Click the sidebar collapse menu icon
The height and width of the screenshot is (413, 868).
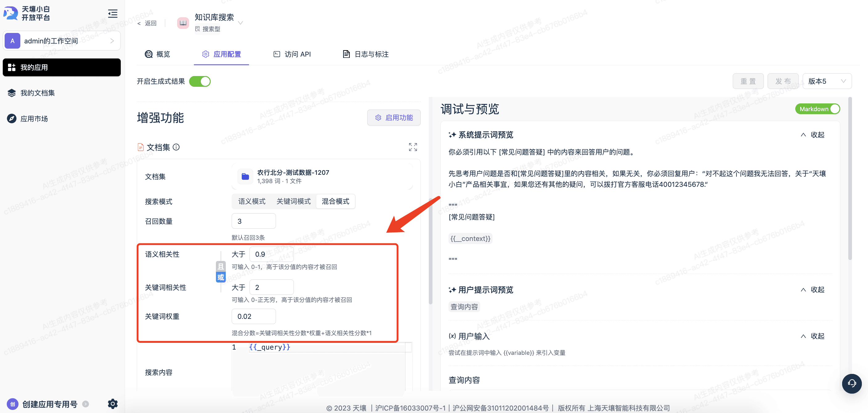coord(112,14)
